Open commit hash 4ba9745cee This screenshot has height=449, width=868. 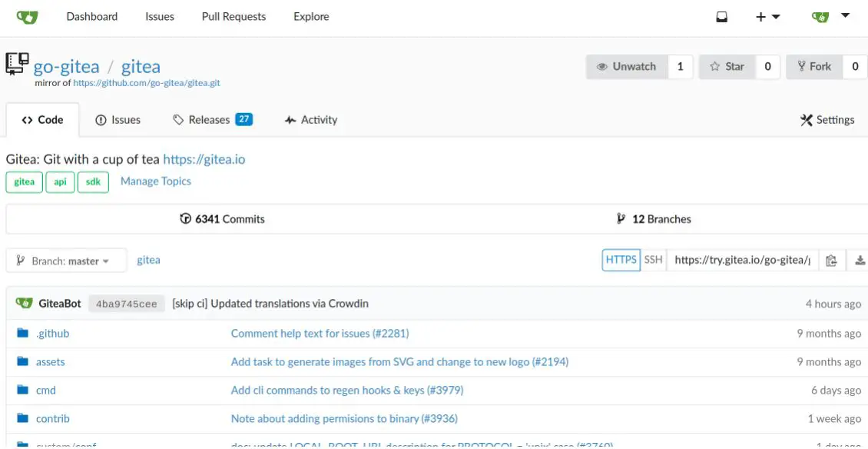pos(127,303)
